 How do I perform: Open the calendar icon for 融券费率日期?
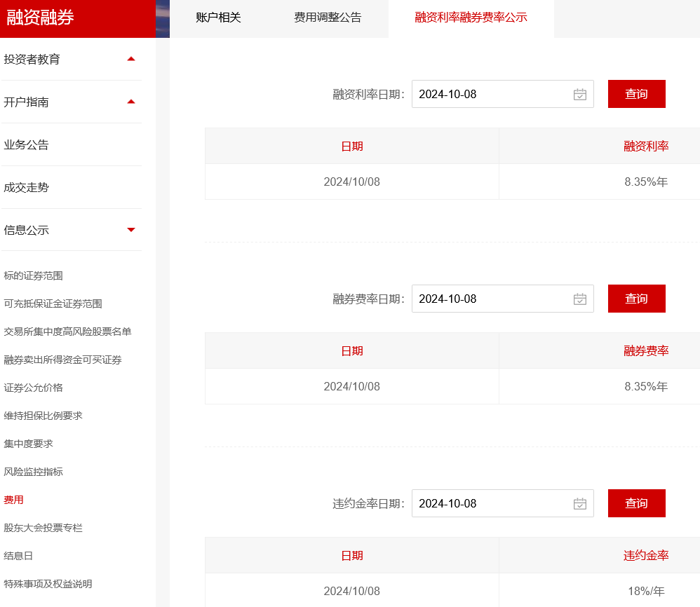tap(579, 299)
